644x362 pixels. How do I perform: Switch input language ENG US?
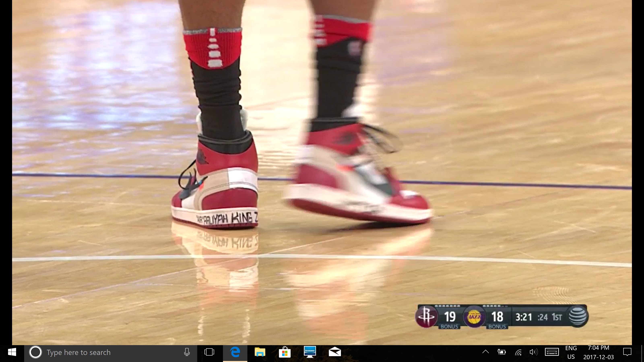point(571,353)
